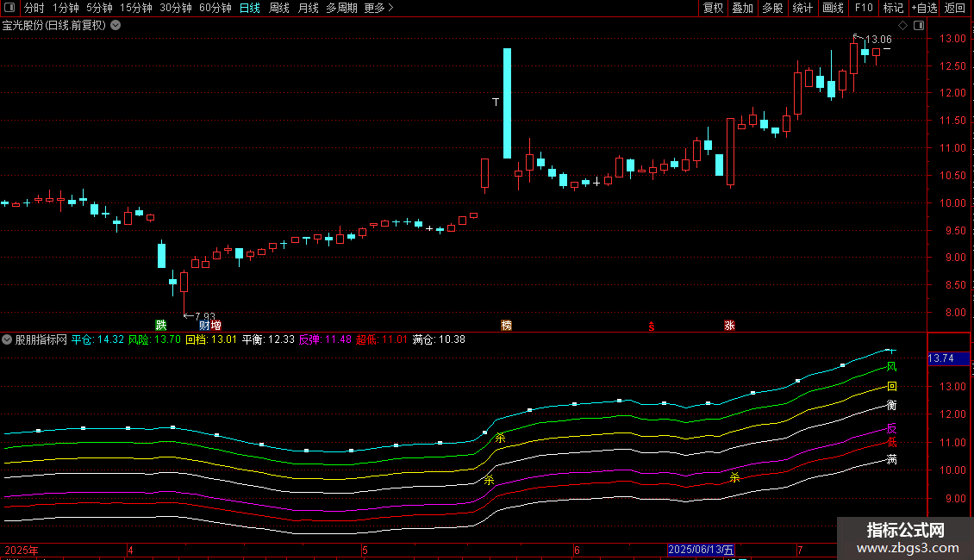The image size is (974, 560).
Task: Click the month 4 timeline label
Action: point(130,550)
